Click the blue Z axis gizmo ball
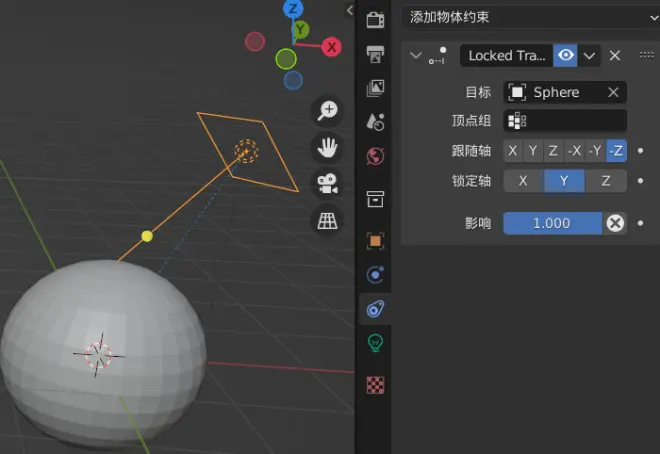This screenshot has width=660, height=454. (x=293, y=8)
